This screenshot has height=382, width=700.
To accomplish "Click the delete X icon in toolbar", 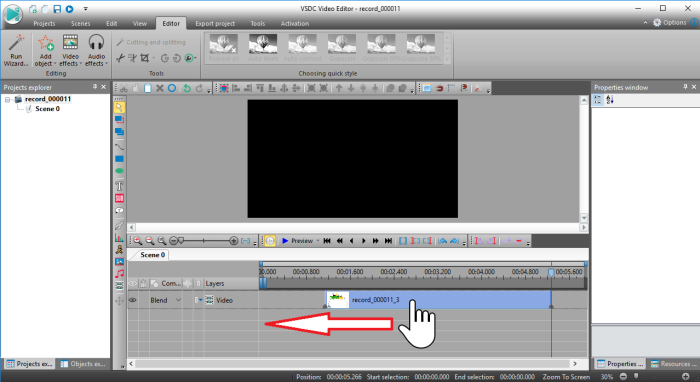I will coord(159,88).
